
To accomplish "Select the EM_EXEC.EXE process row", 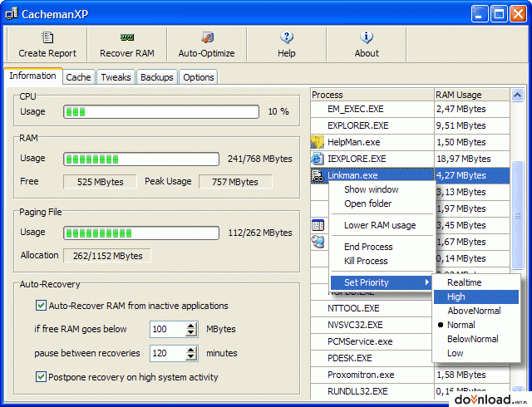I will click(410, 109).
